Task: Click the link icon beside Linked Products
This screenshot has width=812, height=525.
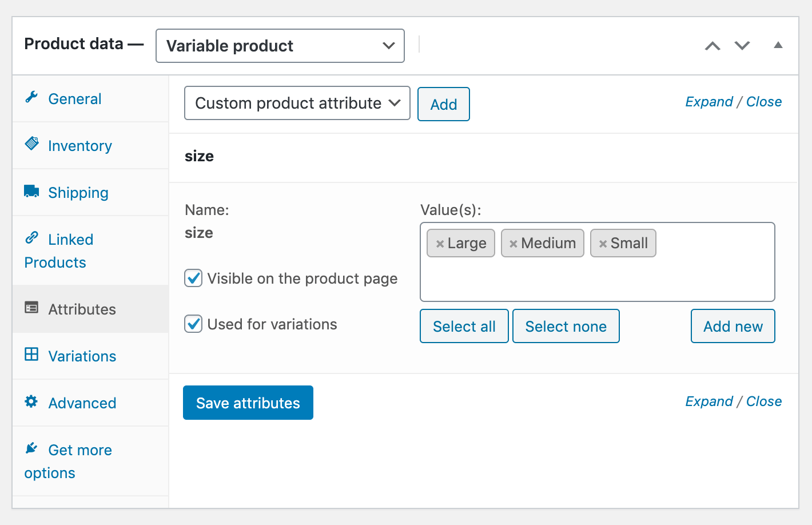Action: 31,238
